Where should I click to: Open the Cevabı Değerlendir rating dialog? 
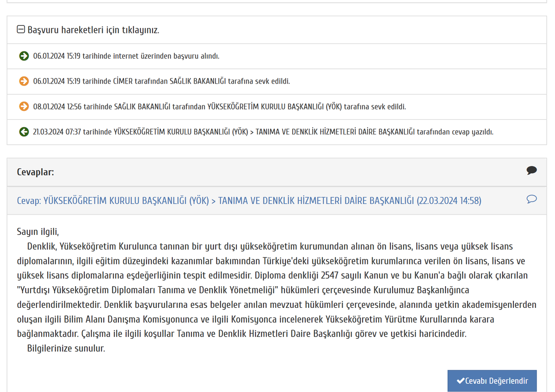pos(492,380)
